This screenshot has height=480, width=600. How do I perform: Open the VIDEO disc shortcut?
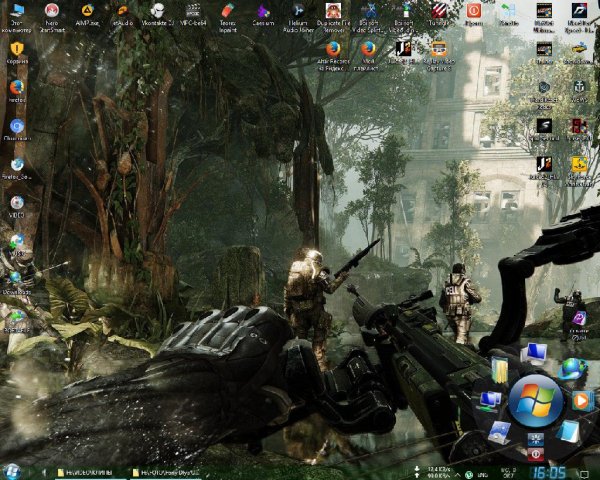tap(17, 207)
